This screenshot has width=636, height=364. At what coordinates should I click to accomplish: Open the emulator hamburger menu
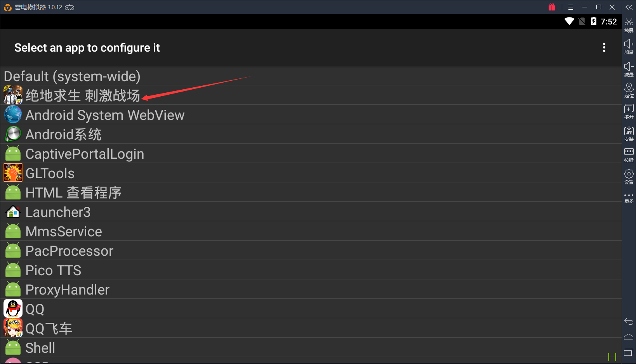coord(570,7)
